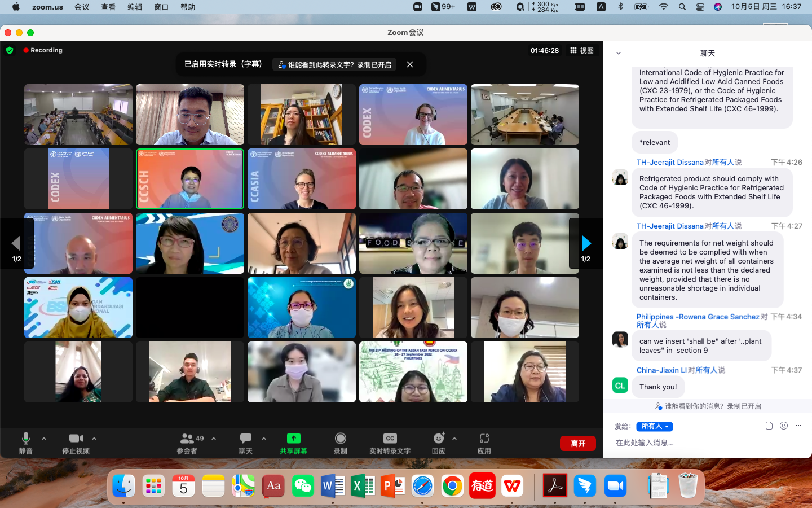Open the 所有人 recipient dropdown in chat
The height and width of the screenshot is (508, 812).
click(x=654, y=426)
